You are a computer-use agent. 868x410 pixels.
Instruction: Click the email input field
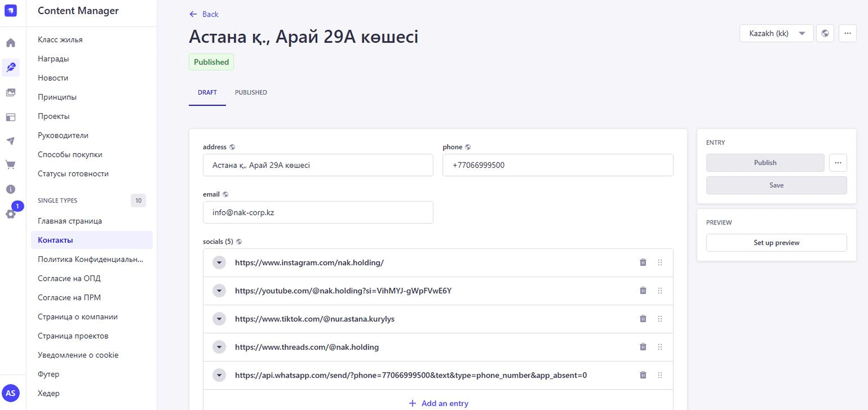[318, 212]
